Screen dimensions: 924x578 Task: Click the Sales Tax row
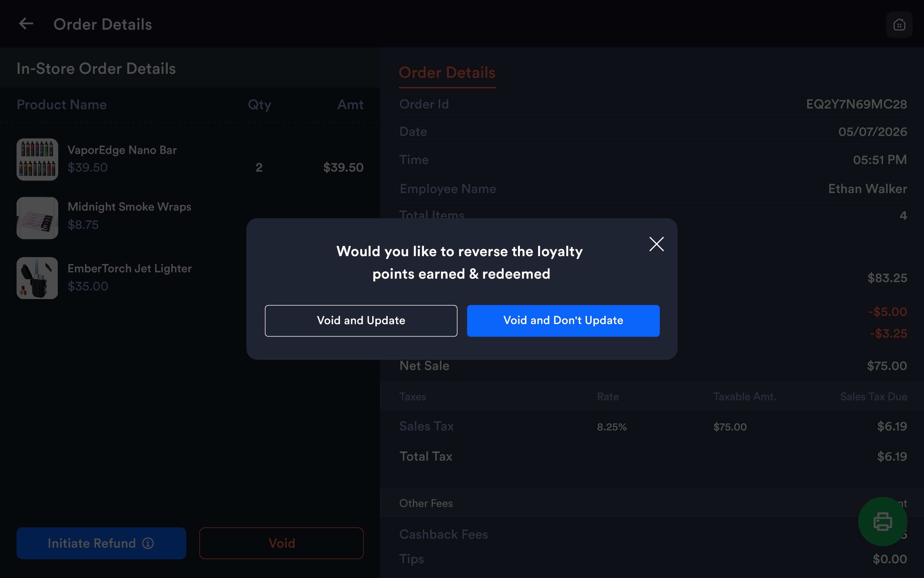click(653, 426)
